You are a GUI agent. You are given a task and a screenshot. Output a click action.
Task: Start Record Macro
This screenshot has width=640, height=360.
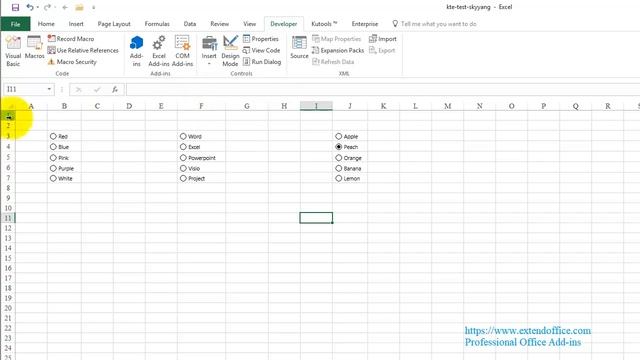point(71,38)
